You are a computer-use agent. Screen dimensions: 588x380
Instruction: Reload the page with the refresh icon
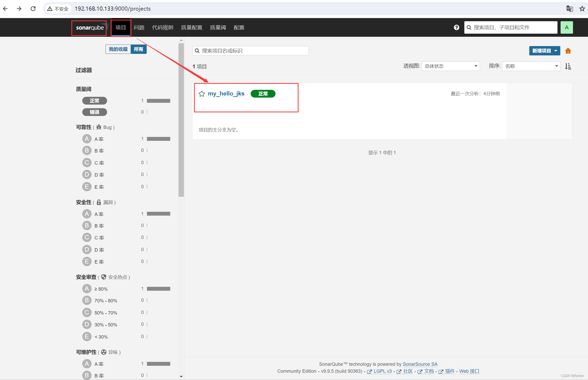(33, 9)
